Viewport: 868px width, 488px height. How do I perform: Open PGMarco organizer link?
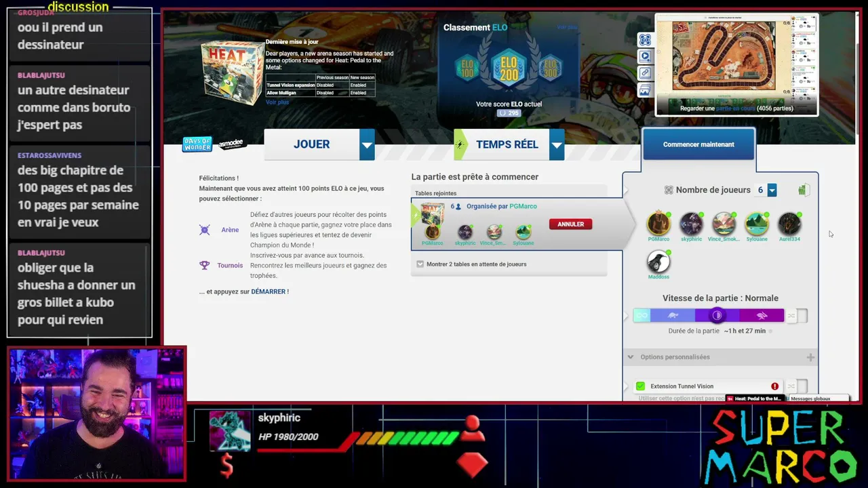(x=523, y=206)
